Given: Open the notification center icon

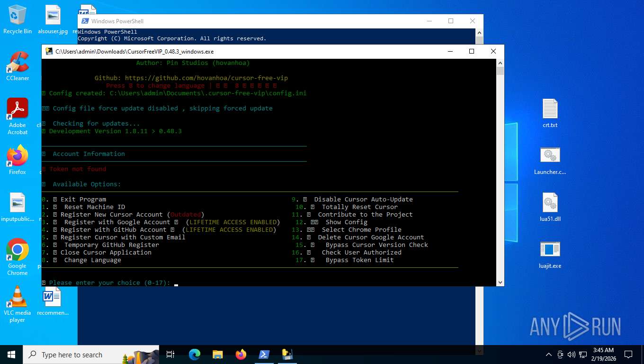Looking at the screenshot, I should 628,355.
